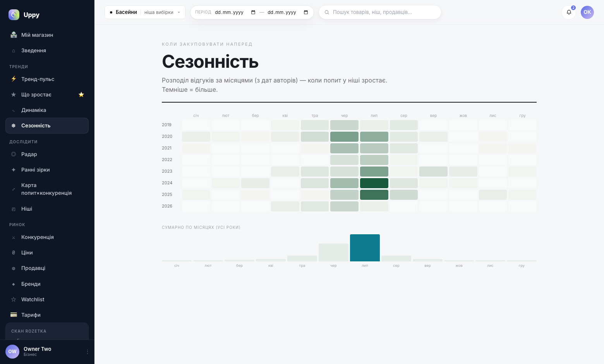Viewport: 604px width, 364px height.
Task: Open calendar picker for end date
Action: tap(306, 12)
